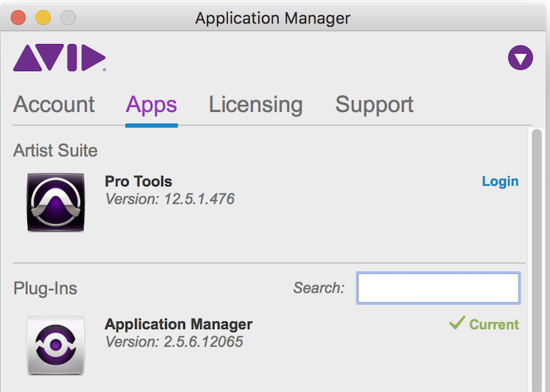
Task: Click the Application Manager plug-in name
Action: [x=178, y=324]
